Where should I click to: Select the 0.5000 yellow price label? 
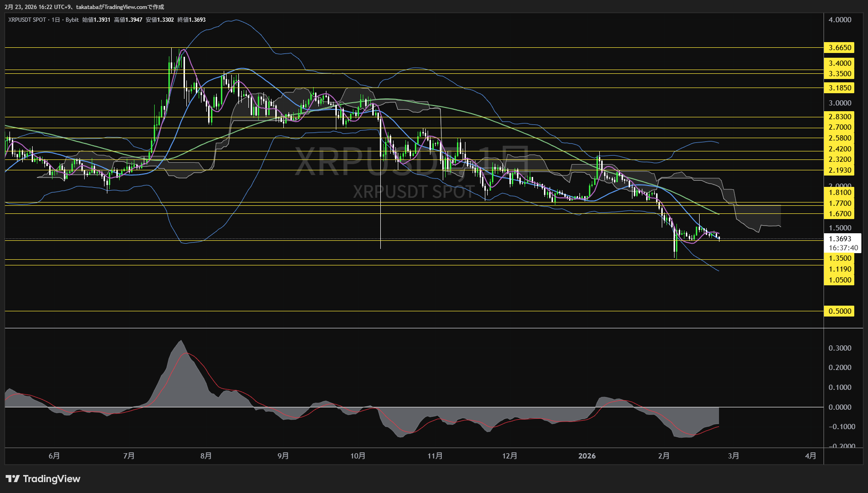point(840,311)
